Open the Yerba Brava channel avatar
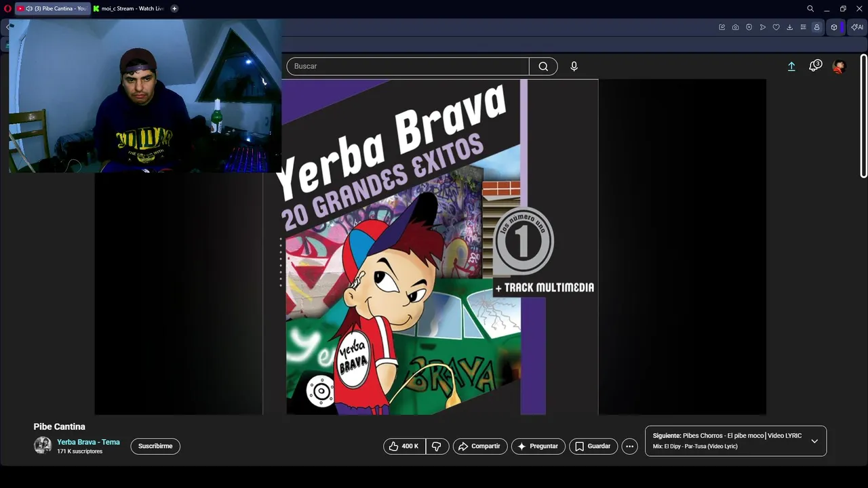 (43, 445)
